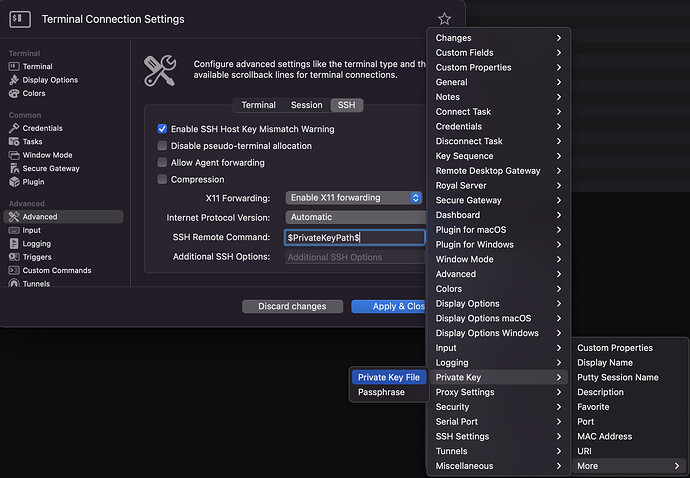This screenshot has width=690, height=478.
Task: Open the Credentials sidebar item
Action: (42, 128)
